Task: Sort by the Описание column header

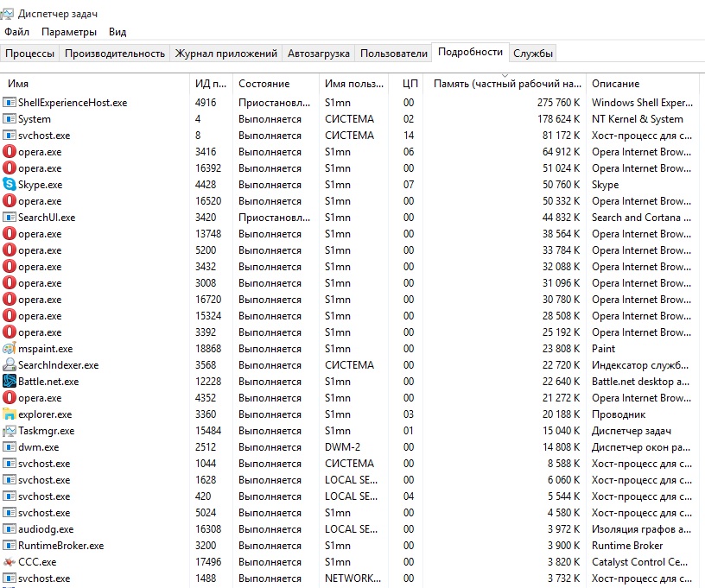Action: point(643,84)
